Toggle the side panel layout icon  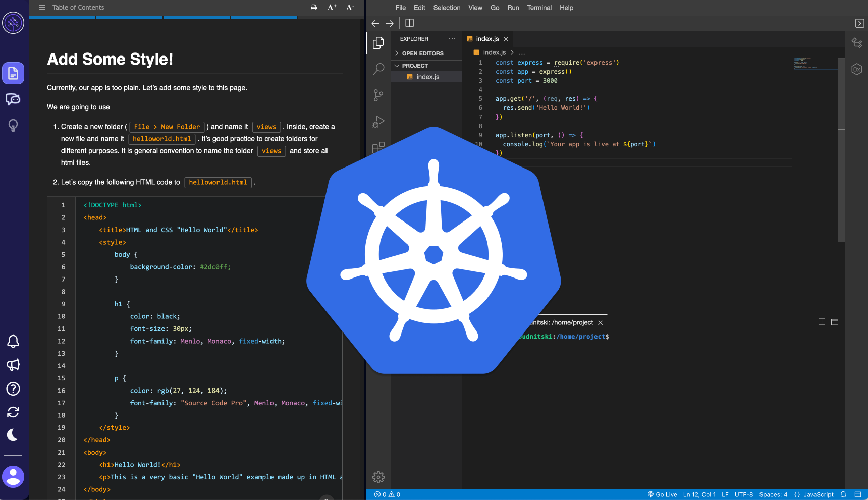[x=410, y=23]
